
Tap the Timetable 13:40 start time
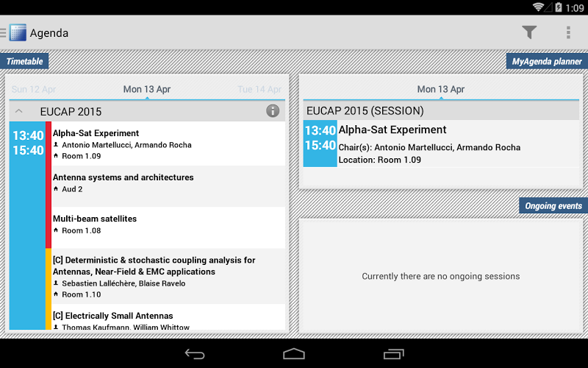pyautogui.click(x=28, y=135)
